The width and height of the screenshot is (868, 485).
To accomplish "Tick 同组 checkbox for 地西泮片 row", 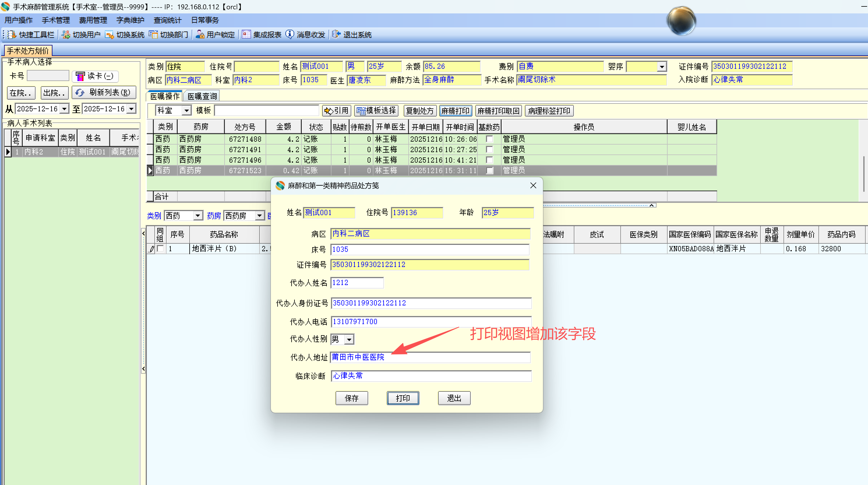I will pos(160,249).
